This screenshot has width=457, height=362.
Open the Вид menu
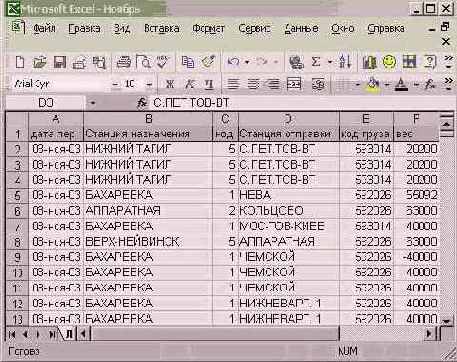pos(122,29)
